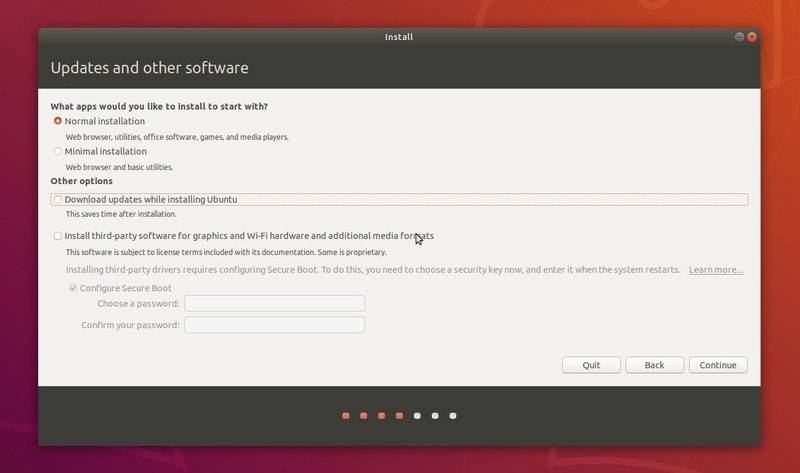This screenshot has width=800, height=473.
Task: Click 'Updates and other software' heading
Action: tap(149, 68)
